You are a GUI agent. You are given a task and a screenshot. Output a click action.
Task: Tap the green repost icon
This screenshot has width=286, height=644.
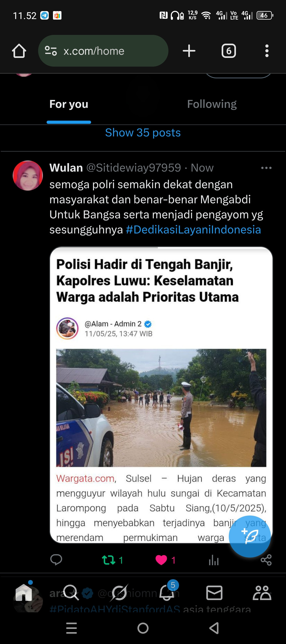pos(109,560)
